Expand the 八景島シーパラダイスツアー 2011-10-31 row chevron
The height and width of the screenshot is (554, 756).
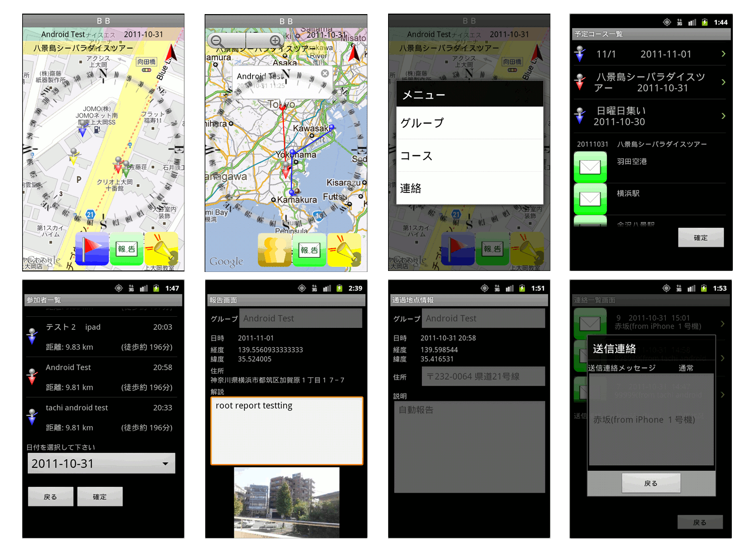pos(723,82)
